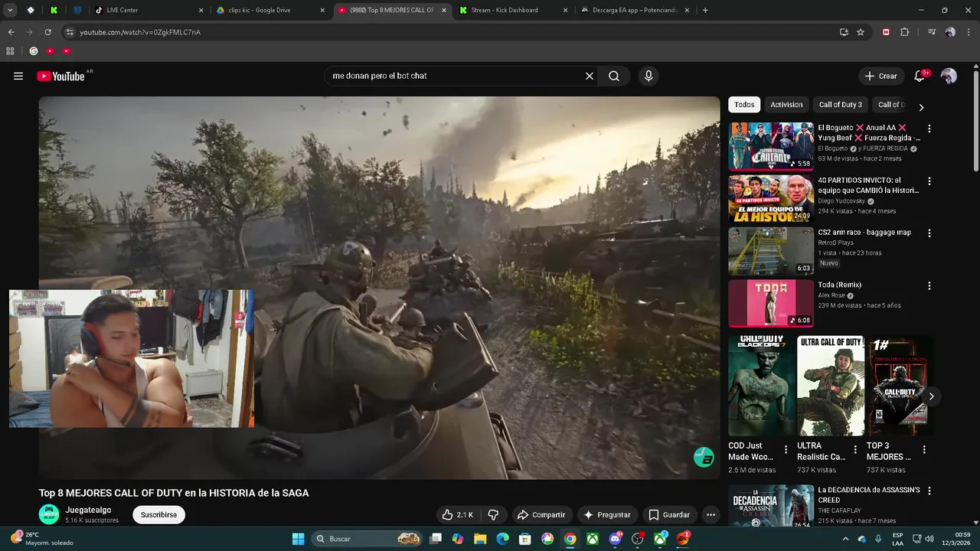Open options for TOP 3 MEJORES short

[924, 450]
